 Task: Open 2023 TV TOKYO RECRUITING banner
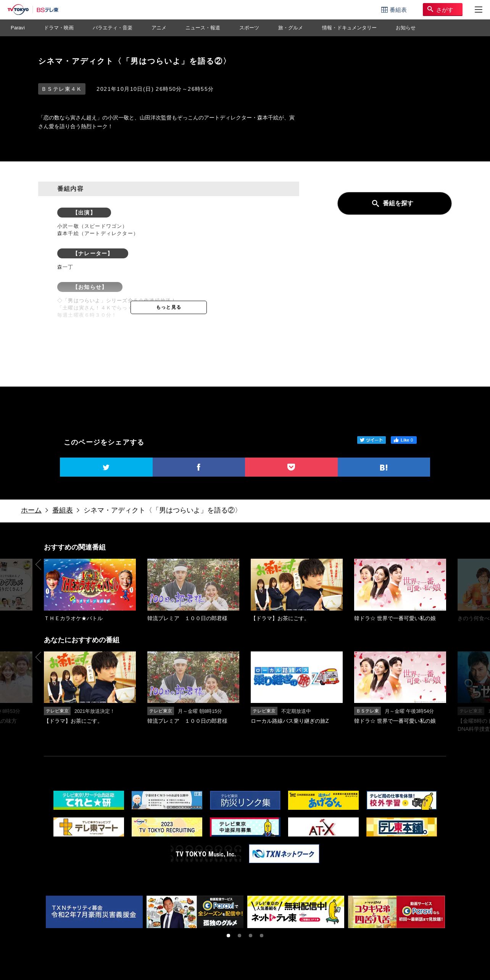click(167, 827)
